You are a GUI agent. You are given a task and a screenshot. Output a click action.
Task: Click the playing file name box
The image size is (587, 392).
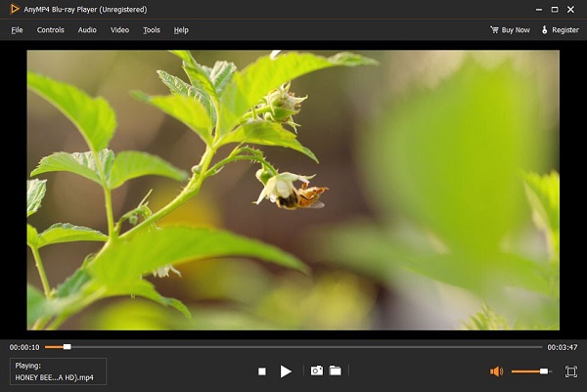pos(58,371)
